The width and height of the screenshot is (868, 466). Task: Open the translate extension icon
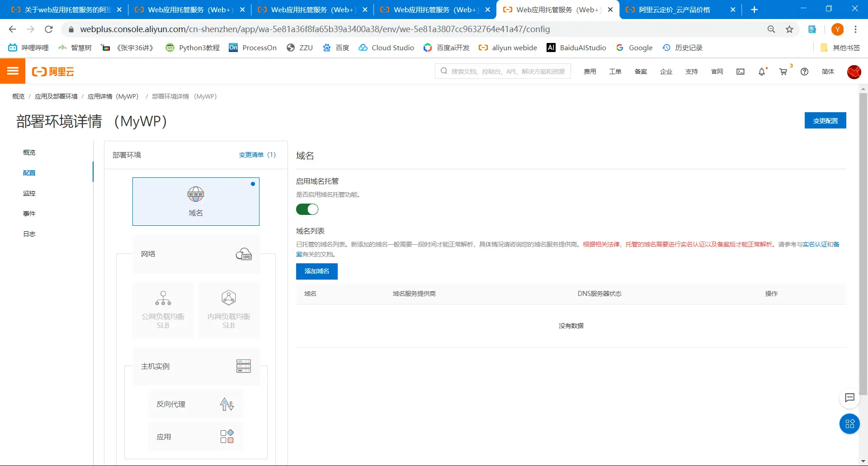[812, 29]
